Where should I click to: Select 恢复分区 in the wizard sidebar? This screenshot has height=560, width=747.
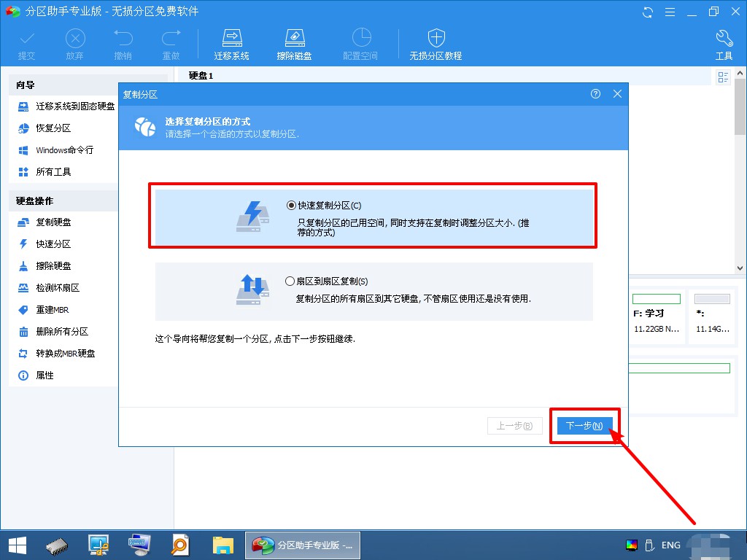pos(44,128)
